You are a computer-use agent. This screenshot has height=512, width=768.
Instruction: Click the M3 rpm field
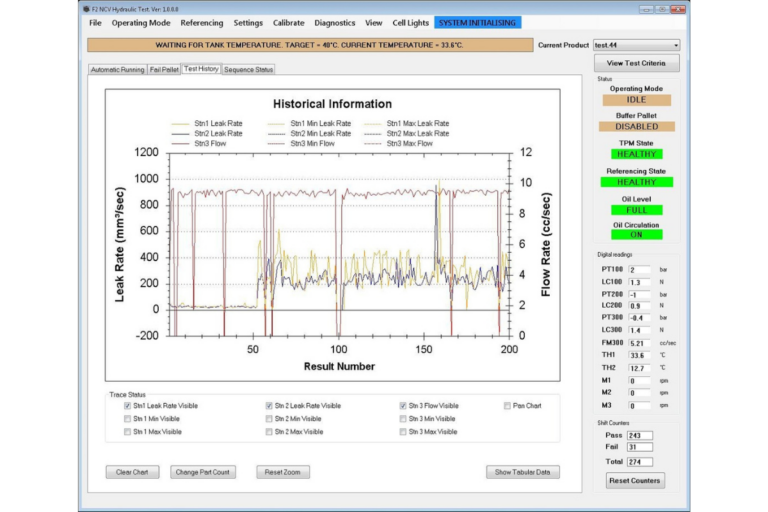[x=639, y=406]
